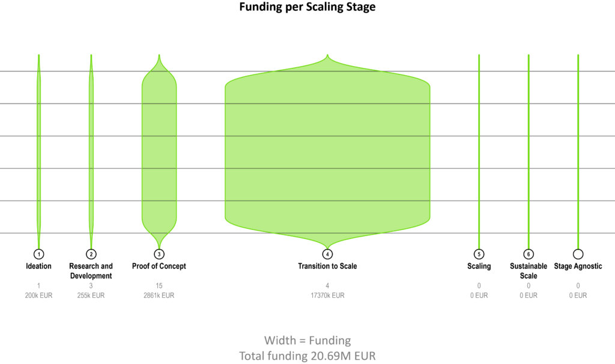
Task: Select the Transition to Scale label
Action: (327, 266)
